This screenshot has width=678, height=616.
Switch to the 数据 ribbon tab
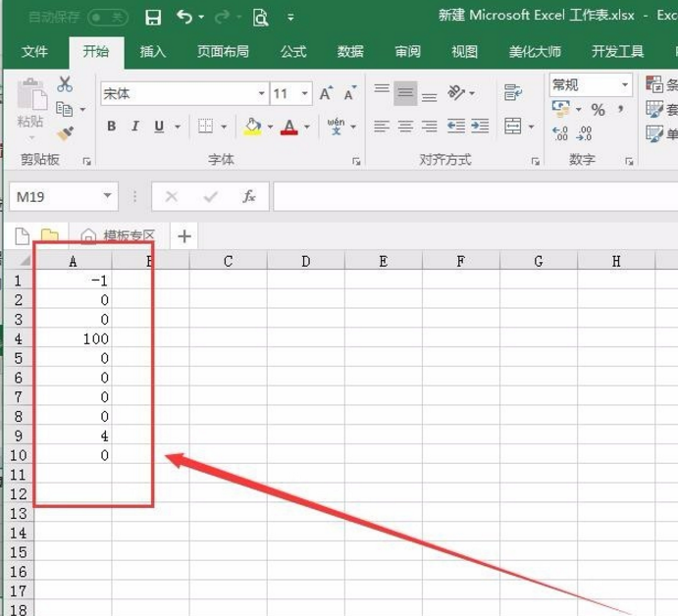(350, 52)
